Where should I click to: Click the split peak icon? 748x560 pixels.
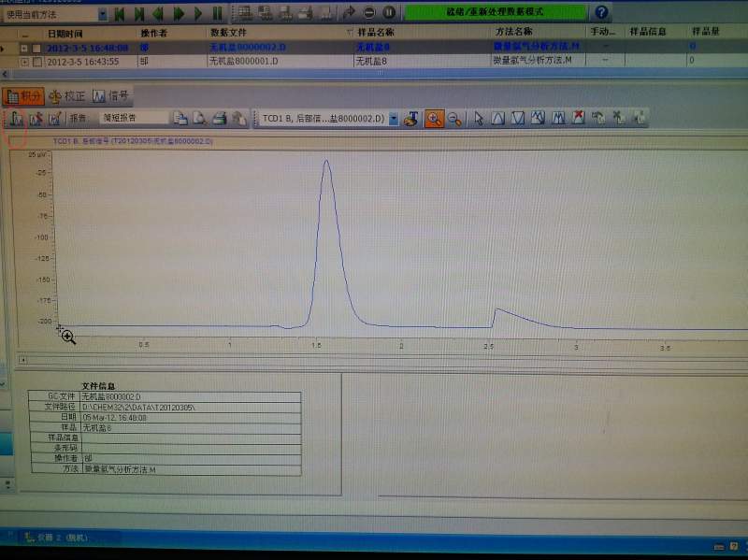click(x=558, y=118)
